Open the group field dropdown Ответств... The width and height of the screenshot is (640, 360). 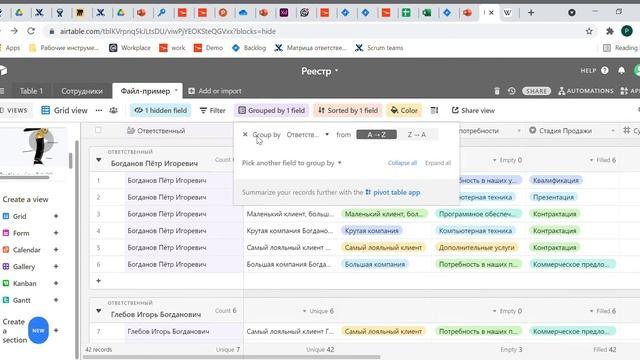(308, 134)
